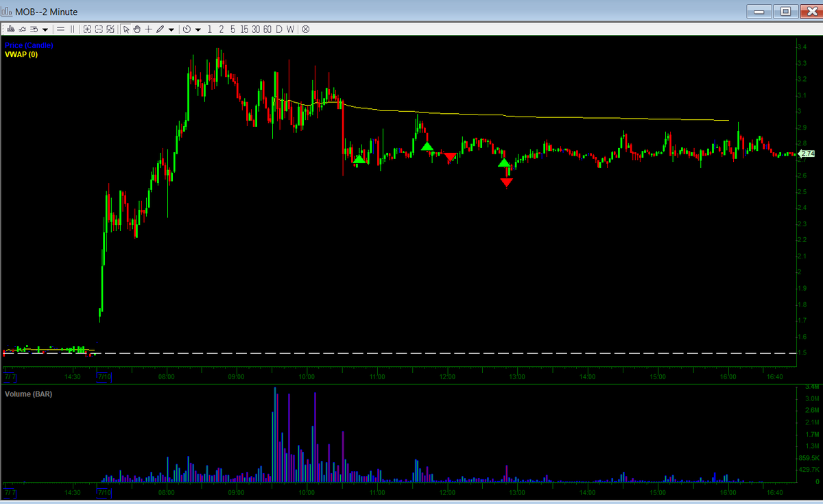Select the vertical lines tool

click(x=72, y=29)
